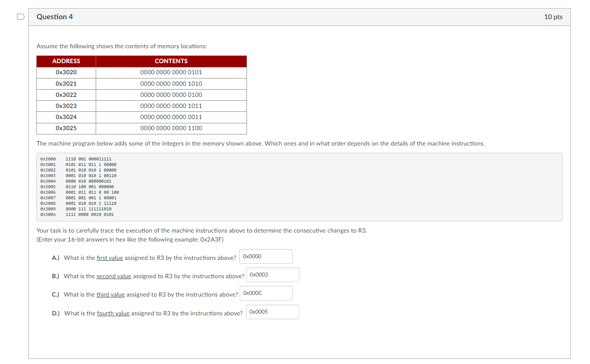
Task: Click instruction '1111 0000 0010 0101'
Action: coord(90,215)
